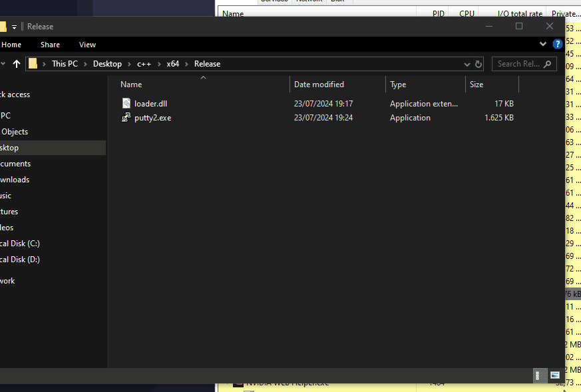This screenshot has width=581, height=392.
Task: Navigate to Desktop in the breadcrumb path
Action: click(x=107, y=64)
